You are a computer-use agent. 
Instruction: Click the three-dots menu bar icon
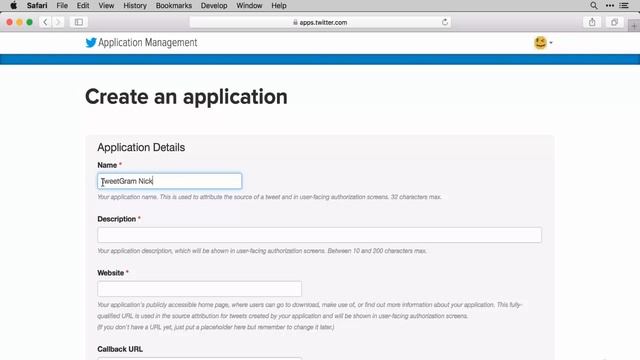[610, 6]
